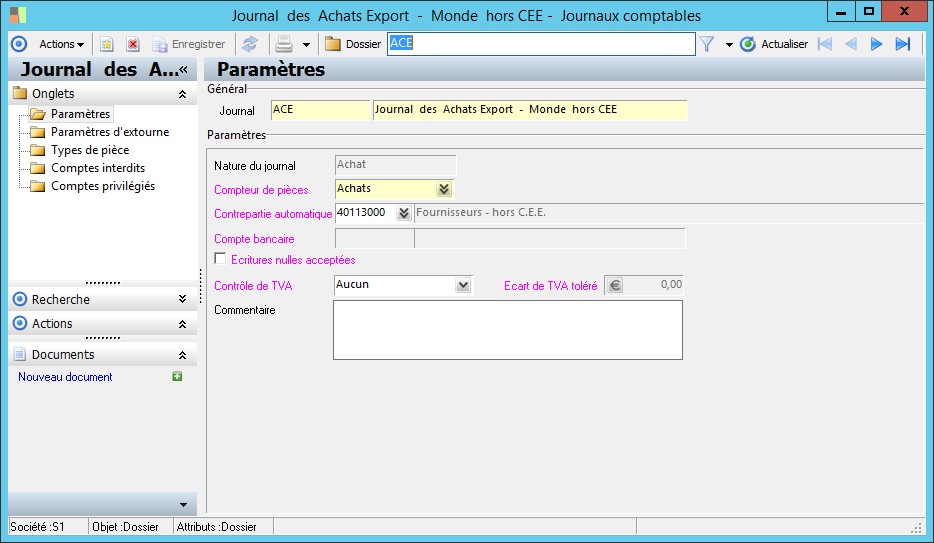The image size is (934, 543).
Task: Open Paramètres d'extourne tab
Action: pos(110,132)
